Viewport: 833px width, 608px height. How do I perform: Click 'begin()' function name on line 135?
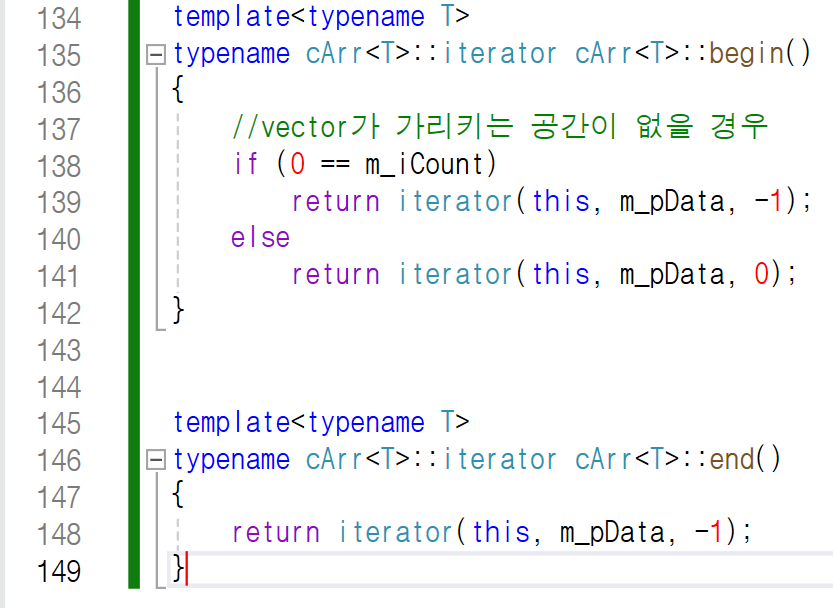click(760, 54)
